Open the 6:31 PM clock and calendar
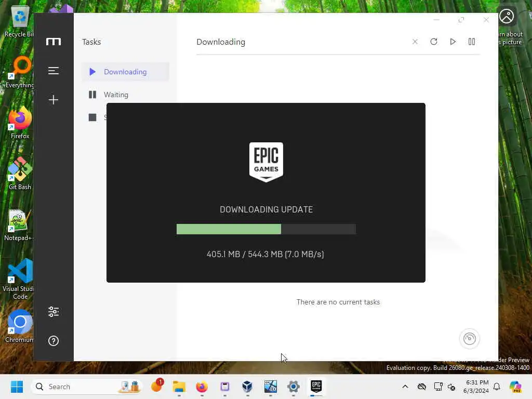Viewport: 532px width, 399px height. tap(476, 387)
